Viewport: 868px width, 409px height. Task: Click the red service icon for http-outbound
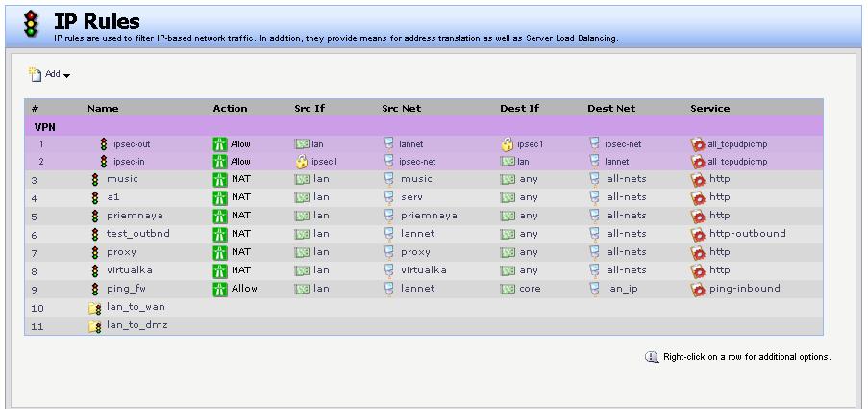coord(698,234)
